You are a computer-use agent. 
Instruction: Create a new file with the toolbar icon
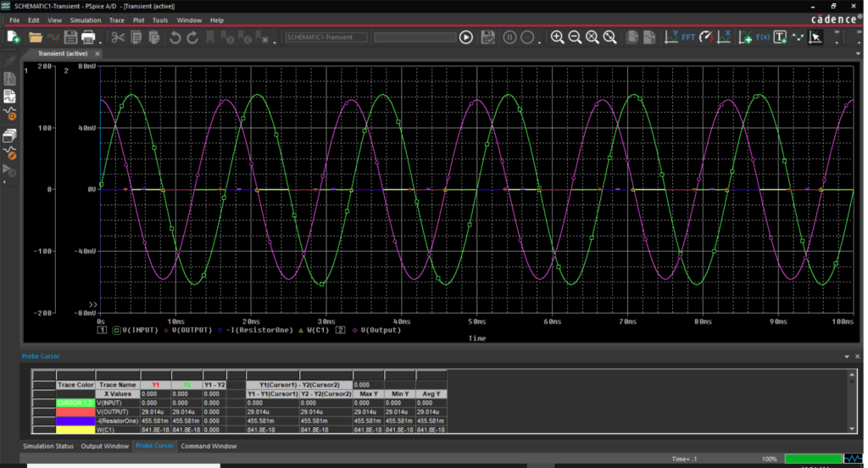click(x=14, y=37)
